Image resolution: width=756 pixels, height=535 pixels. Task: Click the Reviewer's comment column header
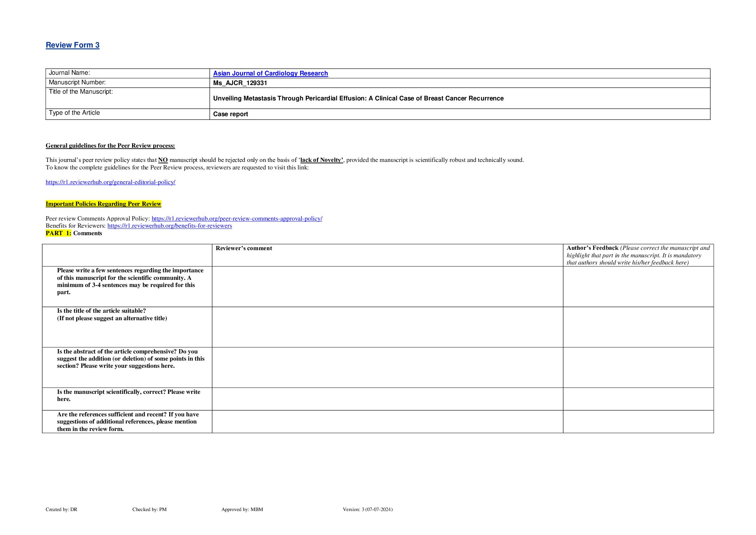click(x=244, y=248)
